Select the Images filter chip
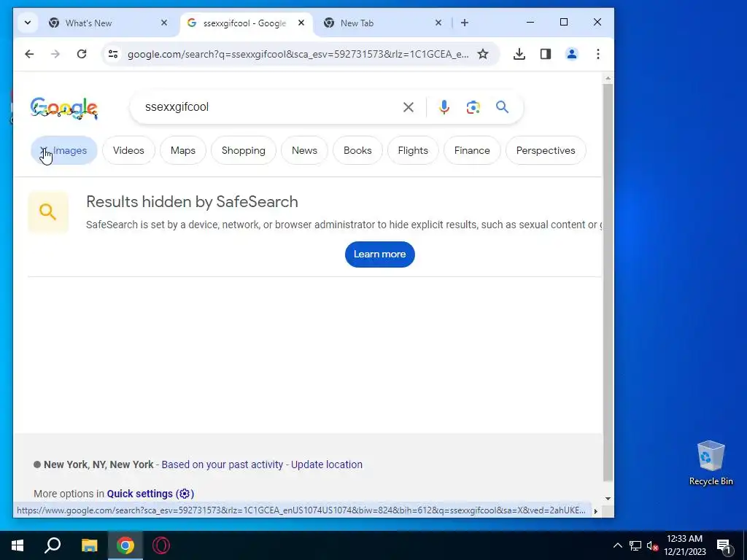Screen dimensions: 747x560 64,150
